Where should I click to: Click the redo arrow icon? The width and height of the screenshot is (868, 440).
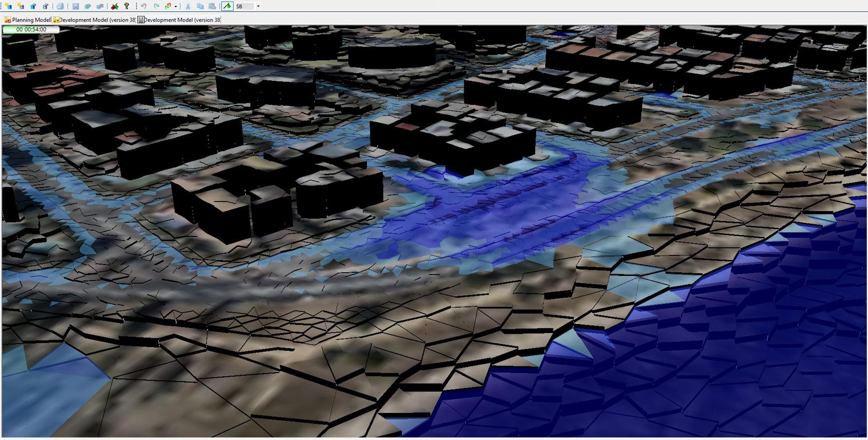pos(156,6)
